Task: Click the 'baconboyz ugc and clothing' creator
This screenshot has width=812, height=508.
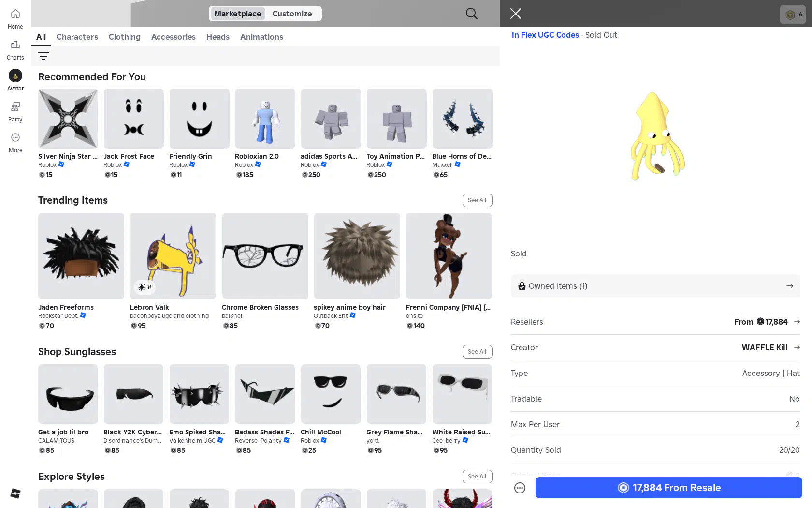Action: pyautogui.click(x=169, y=316)
